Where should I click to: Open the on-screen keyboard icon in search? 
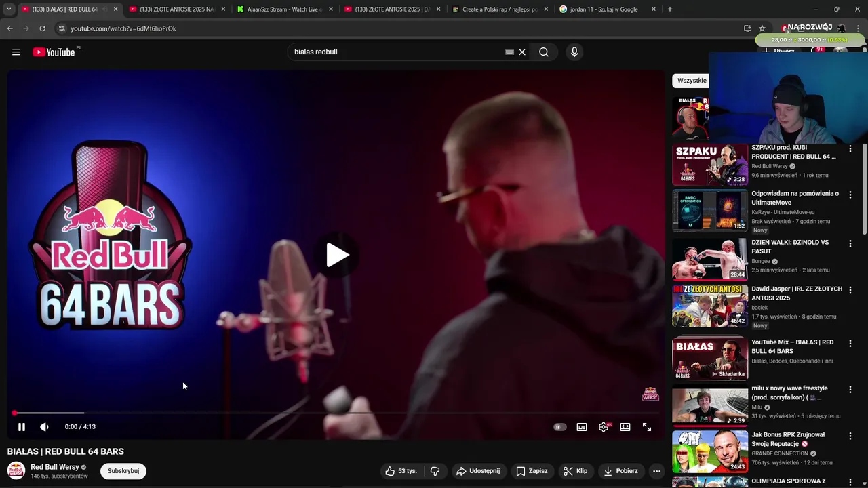[x=509, y=52]
